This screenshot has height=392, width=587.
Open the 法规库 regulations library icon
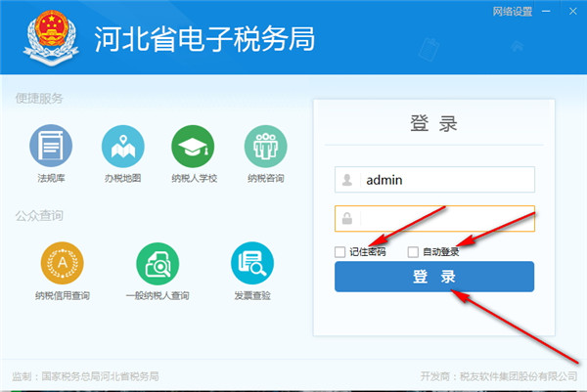[x=51, y=146]
